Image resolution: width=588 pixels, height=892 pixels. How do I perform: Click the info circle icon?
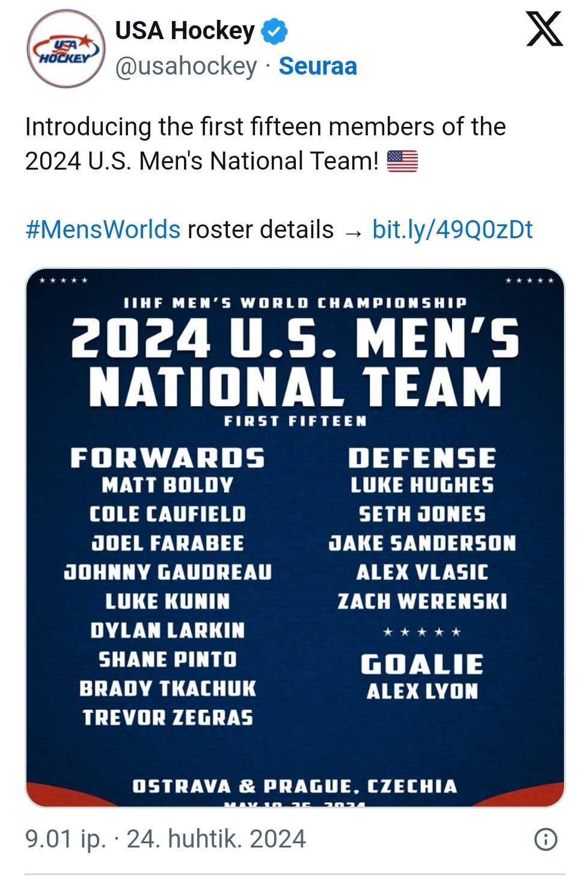[x=545, y=839]
